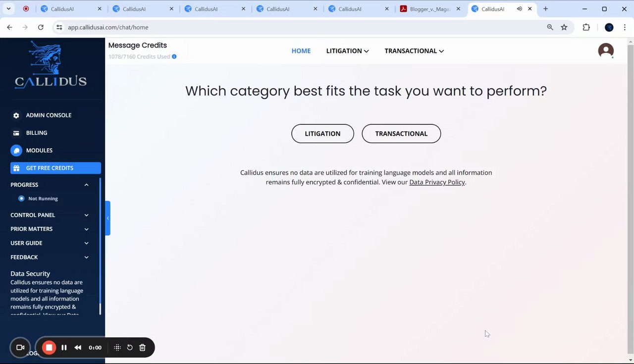Click the Callidus logo
The image size is (634, 364).
point(51,65)
